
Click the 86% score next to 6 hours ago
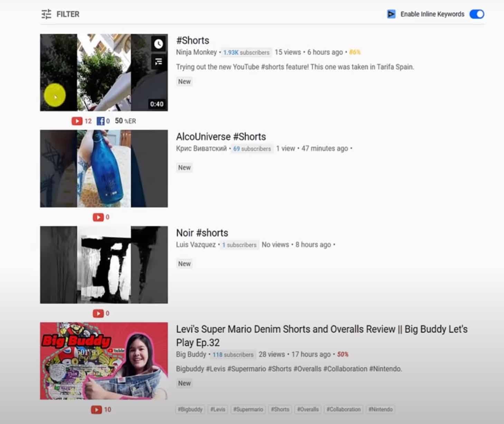click(355, 52)
